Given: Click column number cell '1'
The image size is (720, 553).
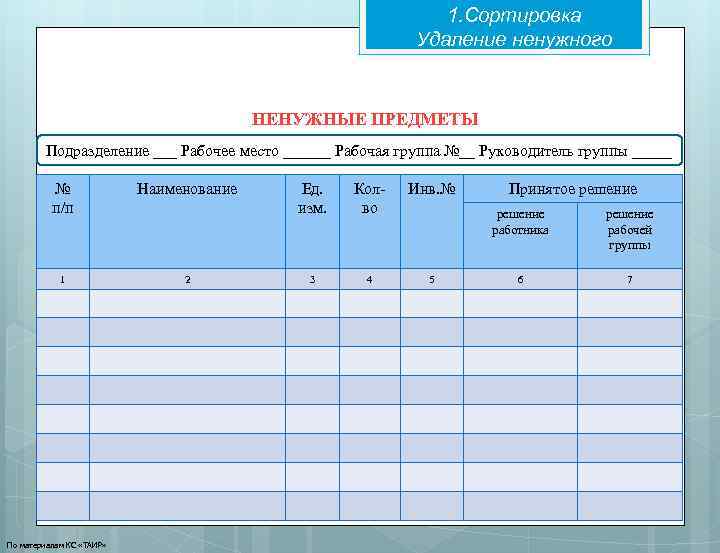Looking at the screenshot, I should tap(63, 279).
